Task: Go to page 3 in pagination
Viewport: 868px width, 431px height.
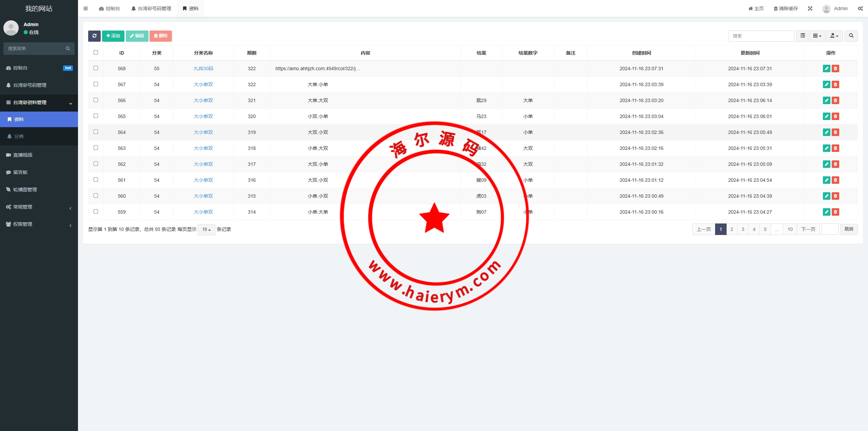Action: pos(743,230)
